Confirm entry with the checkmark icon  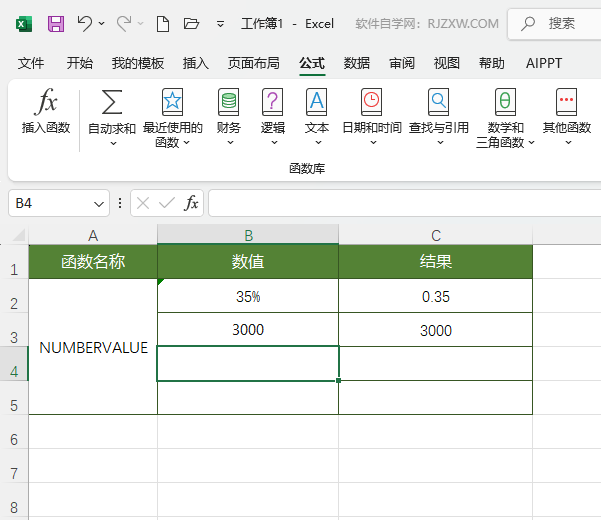[x=167, y=203]
